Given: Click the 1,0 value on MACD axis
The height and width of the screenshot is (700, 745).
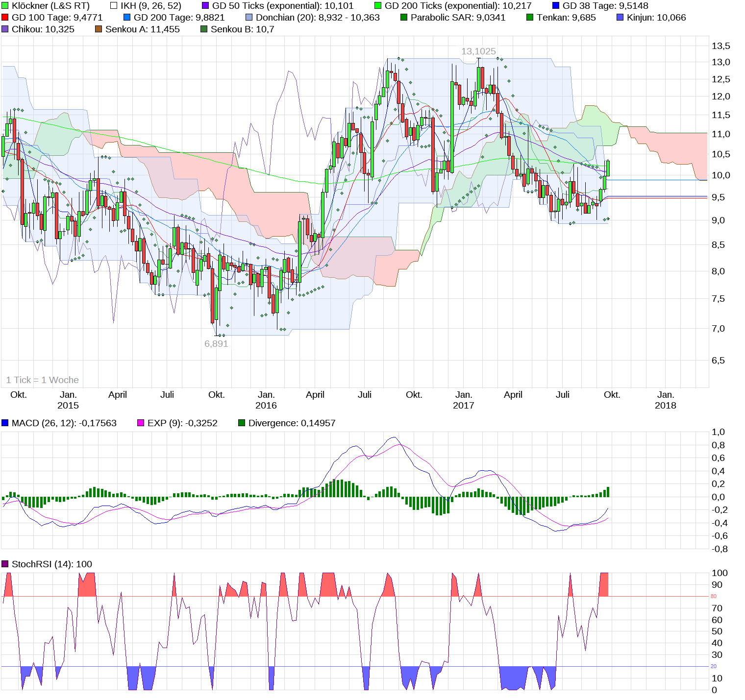Looking at the screenshot, I should pyautogui.click(x=718, y=432).
